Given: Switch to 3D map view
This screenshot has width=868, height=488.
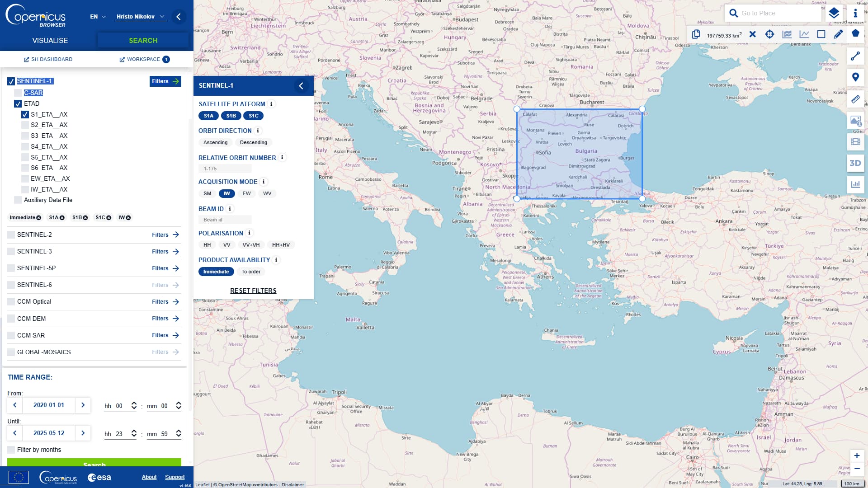Looking at the screenshot, I should [855, 163].
